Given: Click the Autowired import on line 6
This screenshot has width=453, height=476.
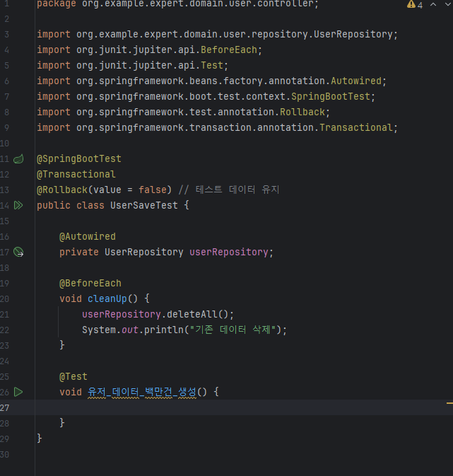Looking at the screenshot, I should (x=211, y=81).
